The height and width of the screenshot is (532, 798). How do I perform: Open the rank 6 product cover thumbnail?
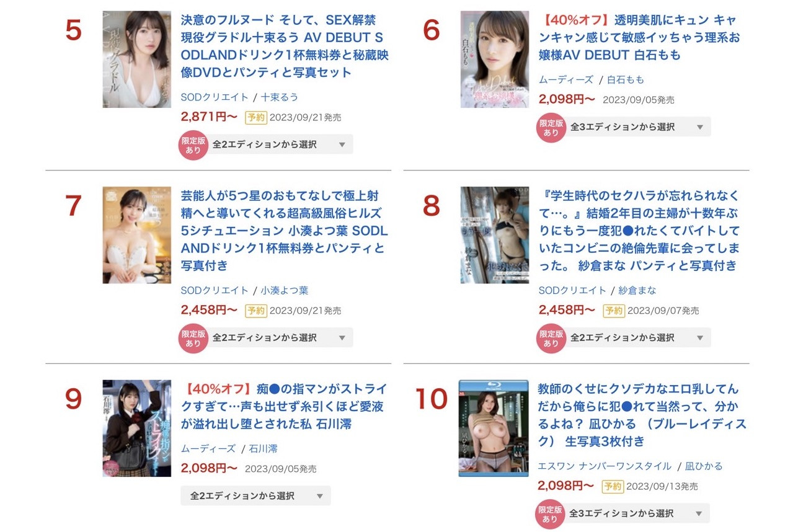click(494, 60)
